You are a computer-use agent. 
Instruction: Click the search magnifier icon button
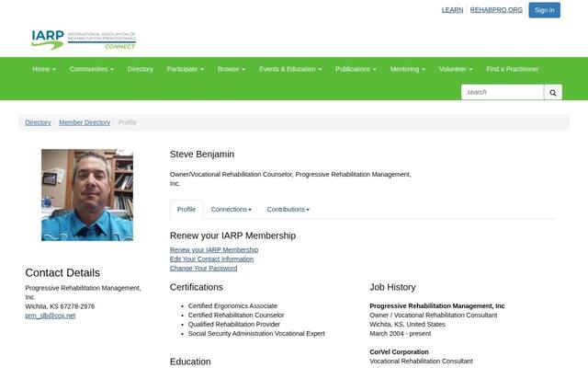point(553,92)
